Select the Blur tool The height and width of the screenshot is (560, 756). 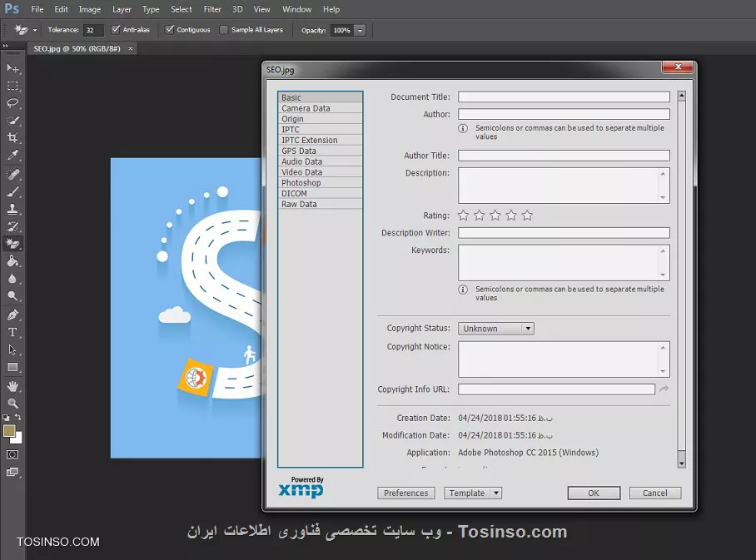pos(12,279)
